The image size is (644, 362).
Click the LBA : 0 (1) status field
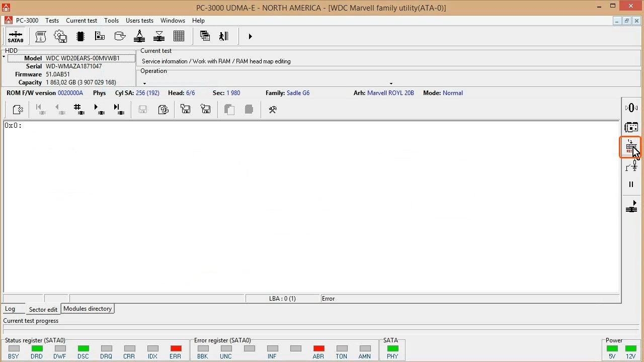pos(283,299)
